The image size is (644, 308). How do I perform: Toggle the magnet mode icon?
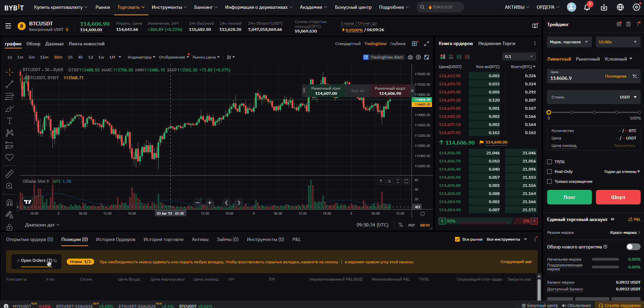click(9, 203)
